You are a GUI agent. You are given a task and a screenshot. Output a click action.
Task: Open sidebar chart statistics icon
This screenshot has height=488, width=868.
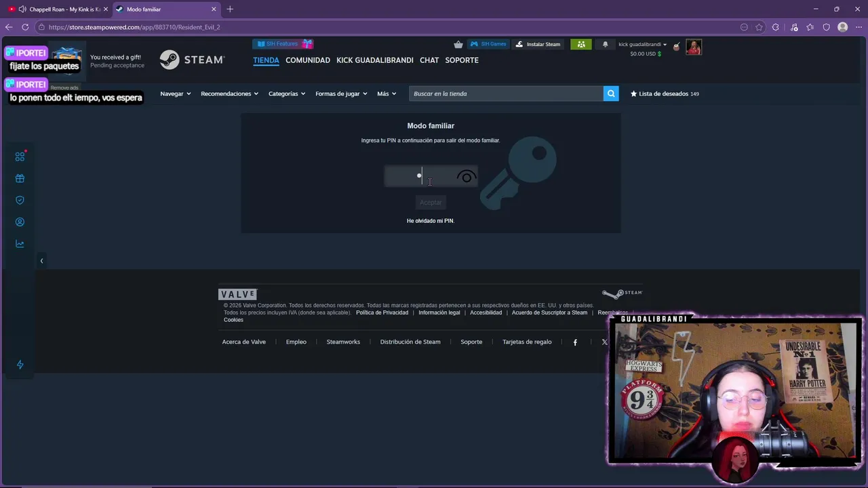[x=20, y=243]
